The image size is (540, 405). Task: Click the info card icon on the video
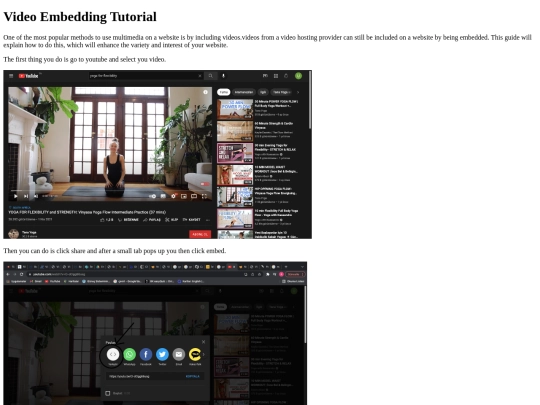[x=206, y=92]
